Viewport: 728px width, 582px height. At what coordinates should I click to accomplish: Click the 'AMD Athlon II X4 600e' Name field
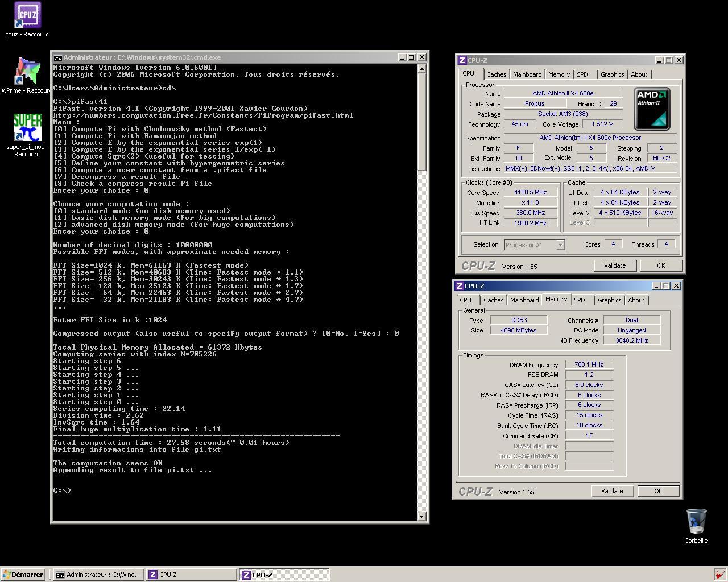point(563,93)
